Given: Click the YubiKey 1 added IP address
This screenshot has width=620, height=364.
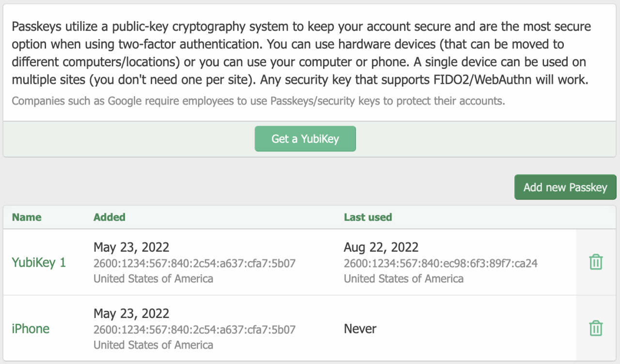Looking at the screenshot, I should tap(194, 263).
